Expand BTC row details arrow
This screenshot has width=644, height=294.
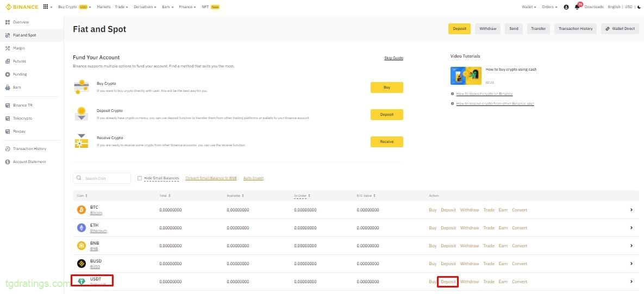pos(632,210)
